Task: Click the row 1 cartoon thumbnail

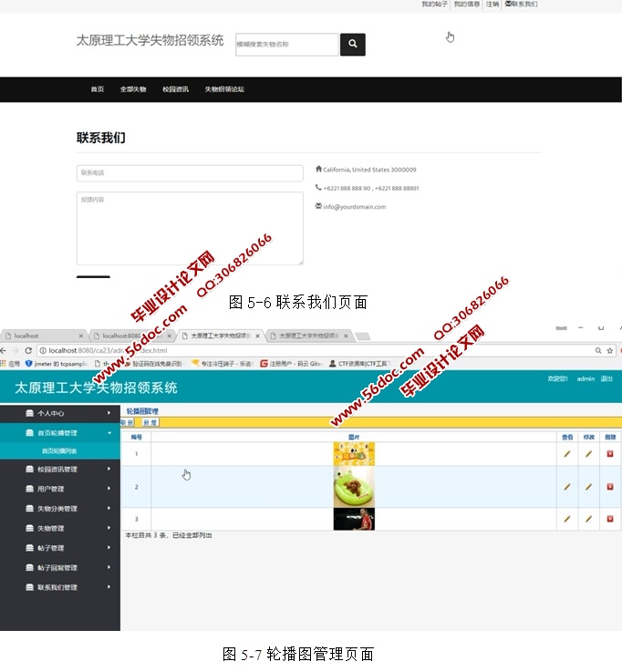Action: (354, 454)
